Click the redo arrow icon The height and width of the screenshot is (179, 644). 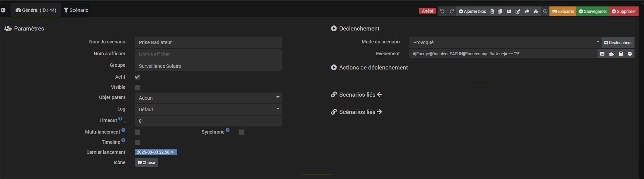(451, 11)
